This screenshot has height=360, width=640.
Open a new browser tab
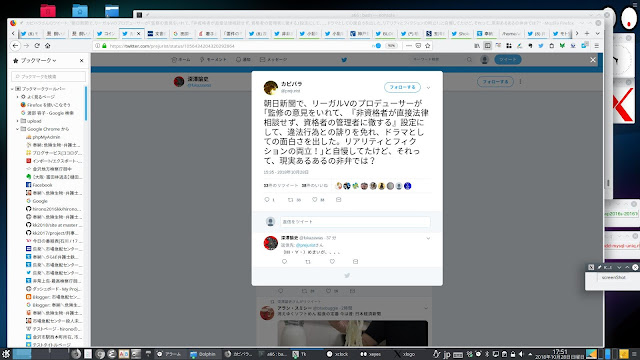587,33
